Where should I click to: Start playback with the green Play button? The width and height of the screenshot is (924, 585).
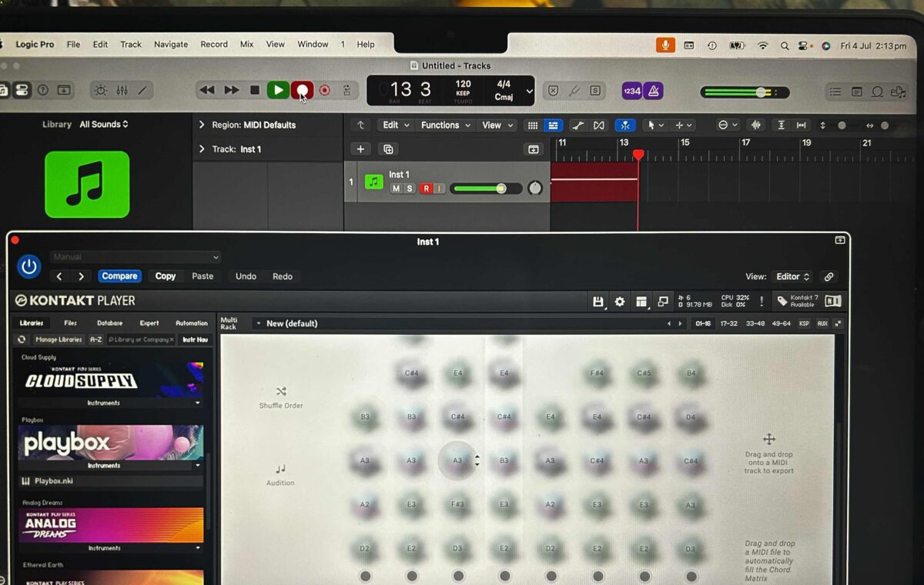point(278,90)
